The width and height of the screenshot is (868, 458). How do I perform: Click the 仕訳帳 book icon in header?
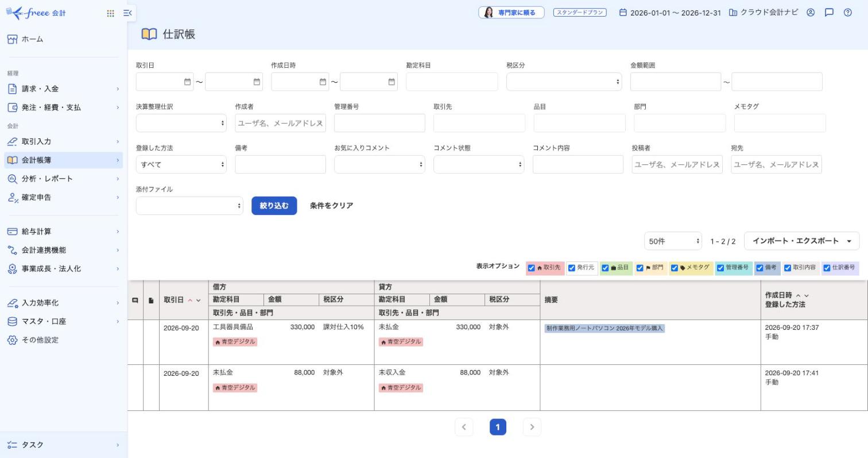click(x=149, y=34)
